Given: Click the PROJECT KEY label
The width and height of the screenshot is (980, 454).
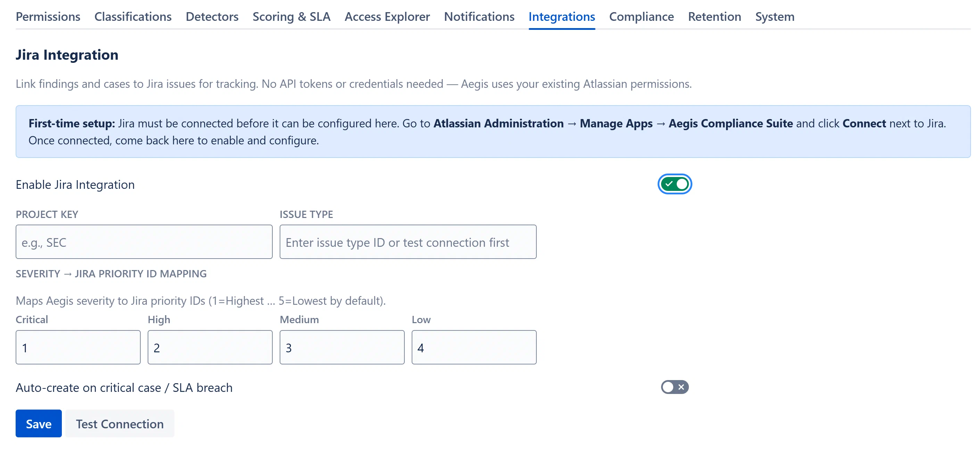Looking at the screenshot, I should [47, 215].
